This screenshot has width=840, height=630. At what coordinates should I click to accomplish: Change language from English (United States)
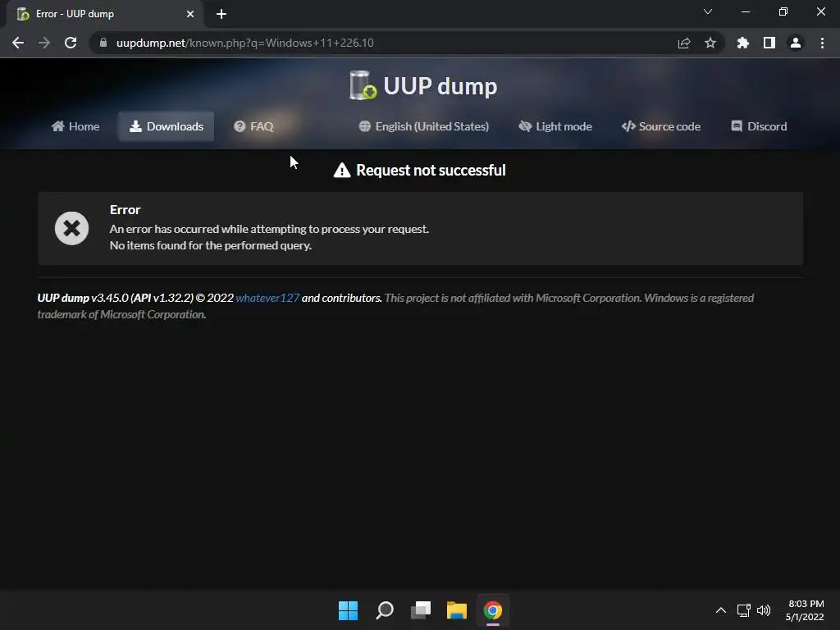[424, 126]
